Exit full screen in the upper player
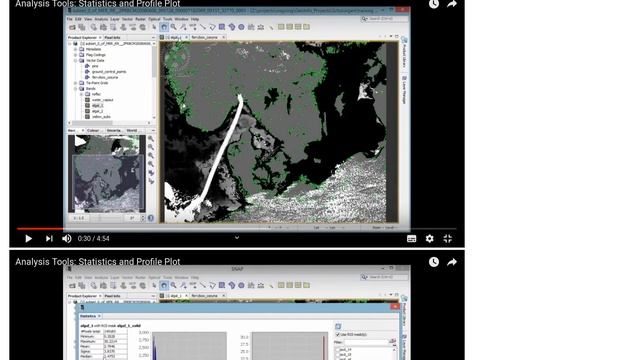 (x=448, y=239)
